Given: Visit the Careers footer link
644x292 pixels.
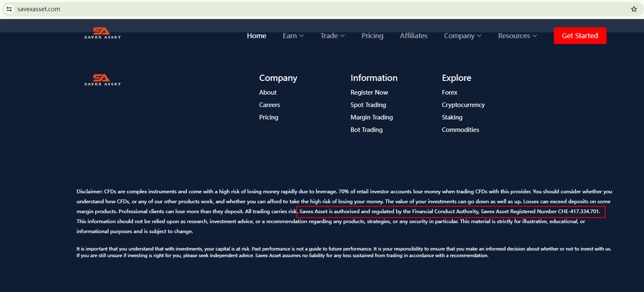Looking at the screenshot, I should pos(269,105).
